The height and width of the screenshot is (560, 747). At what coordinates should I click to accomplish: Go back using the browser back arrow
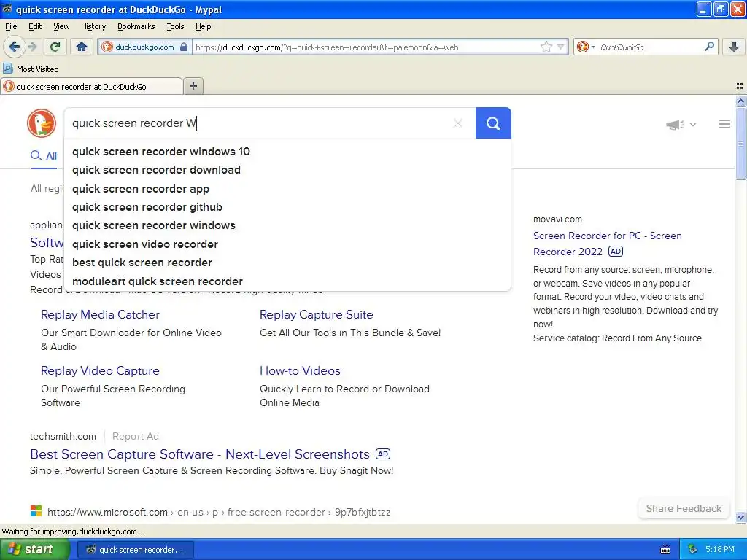(15, 47)
